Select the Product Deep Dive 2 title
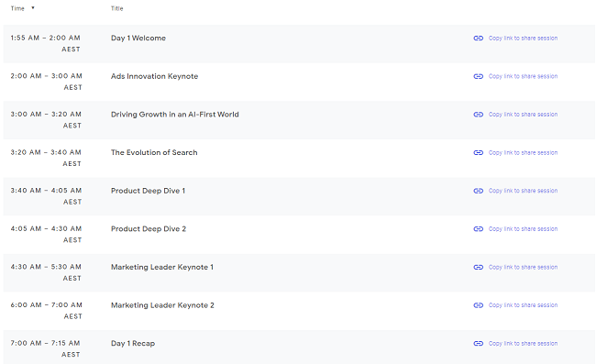The image size is (596, 364). (x=149, y=228)
